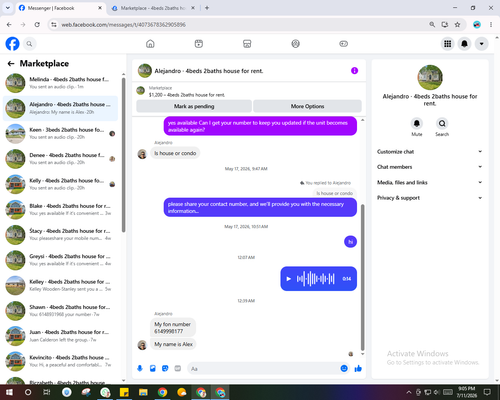Record a voice clip microphone icon
500x400 pixels.
[x=140, y=368]
